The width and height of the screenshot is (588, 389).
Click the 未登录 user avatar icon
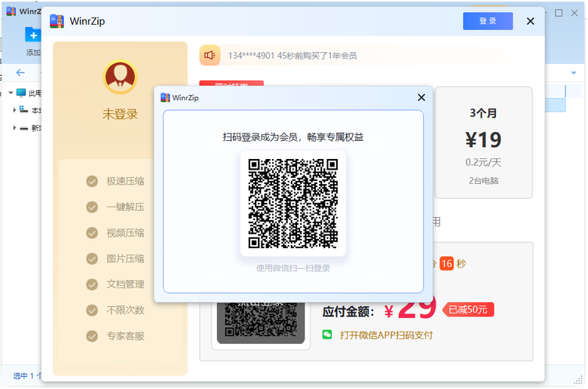click(x=120, y=77)
